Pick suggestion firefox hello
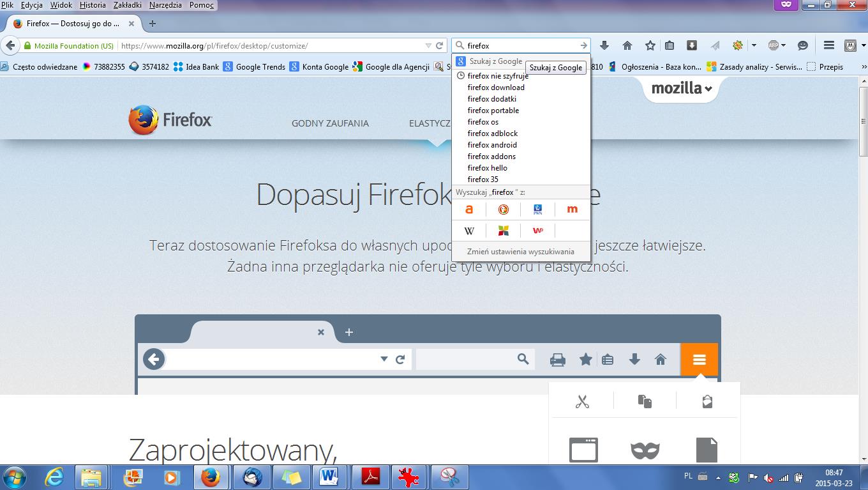Image resolution: width=868 pixels, height=490 pixels. click(521, 168)
